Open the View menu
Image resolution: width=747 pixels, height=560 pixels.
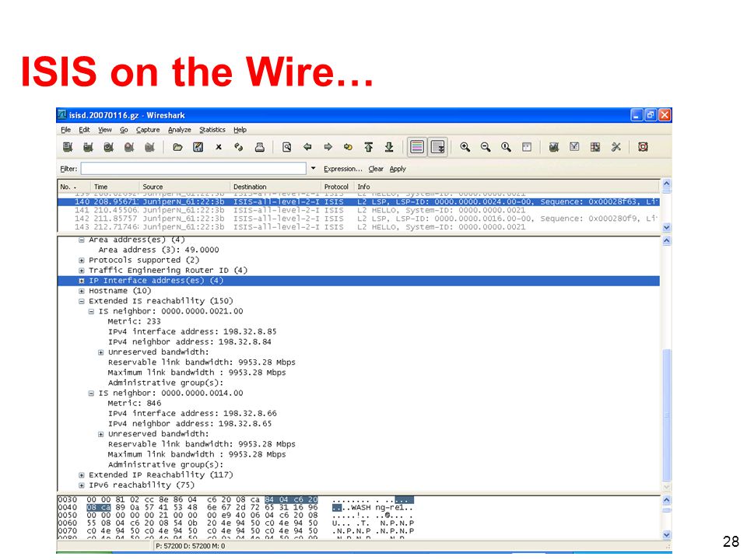(x=105, y=130)
